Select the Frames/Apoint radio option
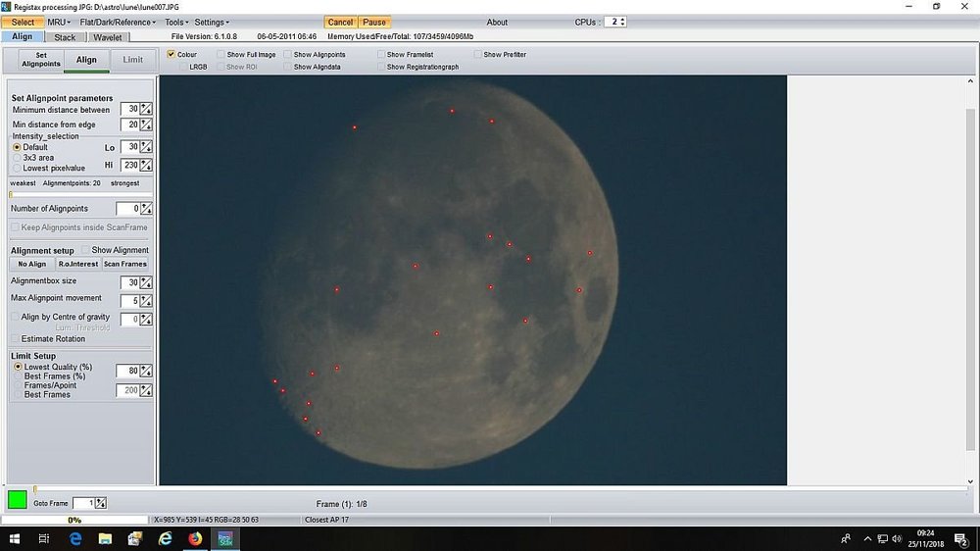 (x=18, y=385)
